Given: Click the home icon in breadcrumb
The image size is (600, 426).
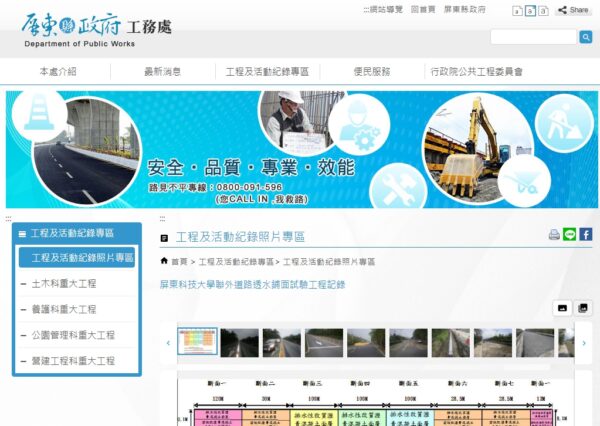Looking at the screenshot, I should (164, 261).
